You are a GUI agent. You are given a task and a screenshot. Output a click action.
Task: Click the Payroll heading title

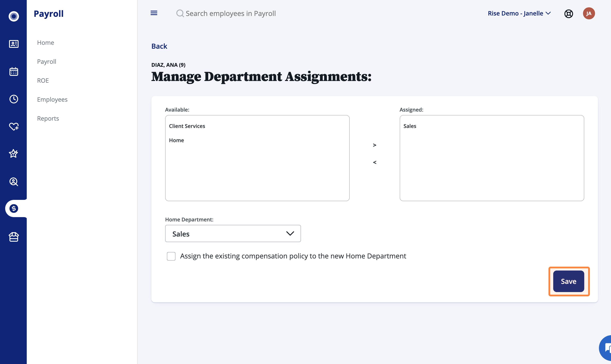pyautogui.click(x=49, y=14)
